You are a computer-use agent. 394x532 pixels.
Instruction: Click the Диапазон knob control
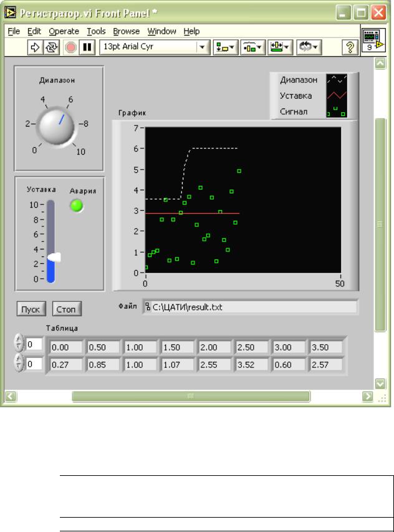(x=56, y=126)
